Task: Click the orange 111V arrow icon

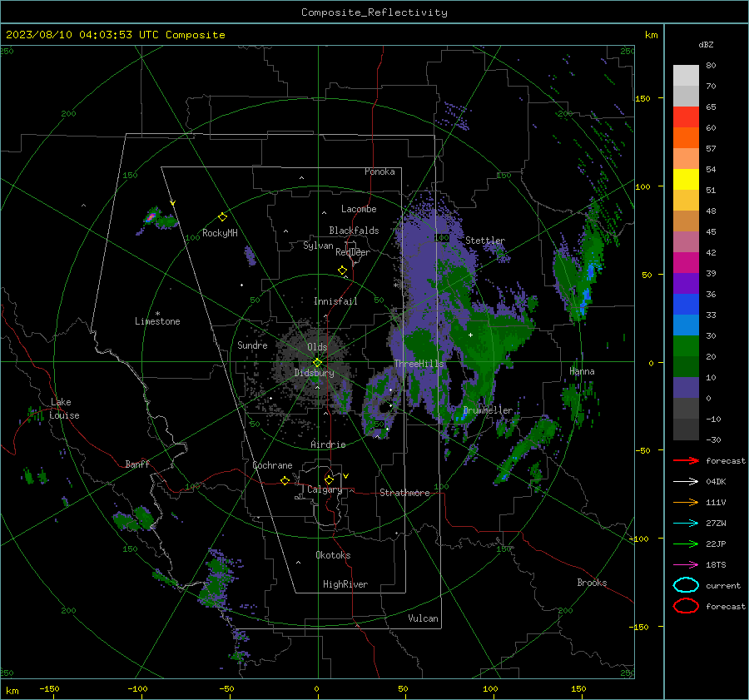Action: (686, 502)
